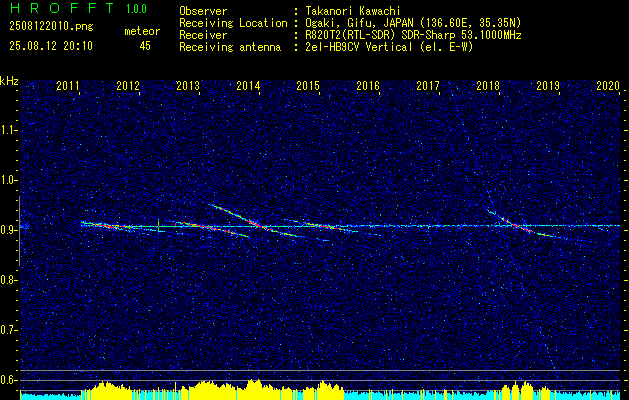Click the 1.1 frequency axis label

tap(8, 130)
